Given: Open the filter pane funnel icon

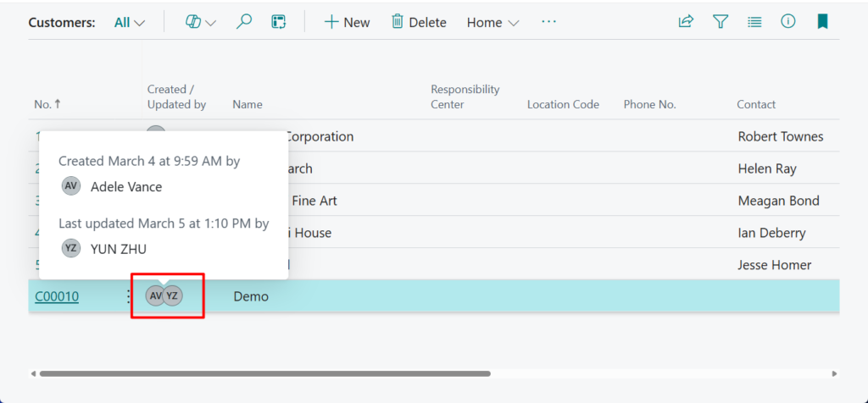Looking at the screenshot, I should click(x=721, y=22).
